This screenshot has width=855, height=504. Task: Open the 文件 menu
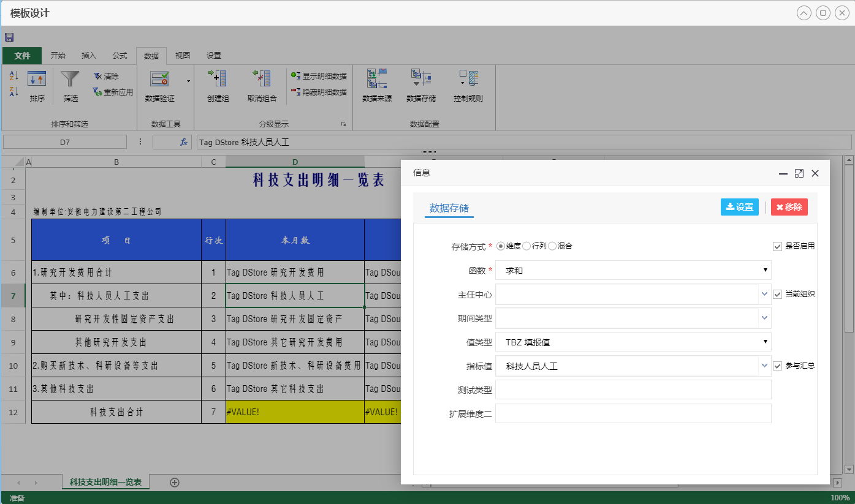point(22,56)
